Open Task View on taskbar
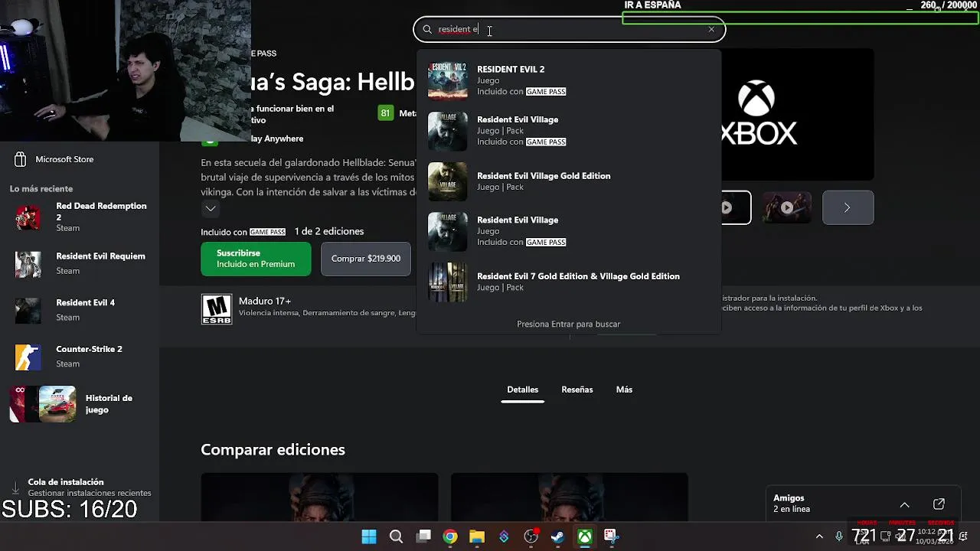Screen dimensions: 980x551 [x=423, y=536]
